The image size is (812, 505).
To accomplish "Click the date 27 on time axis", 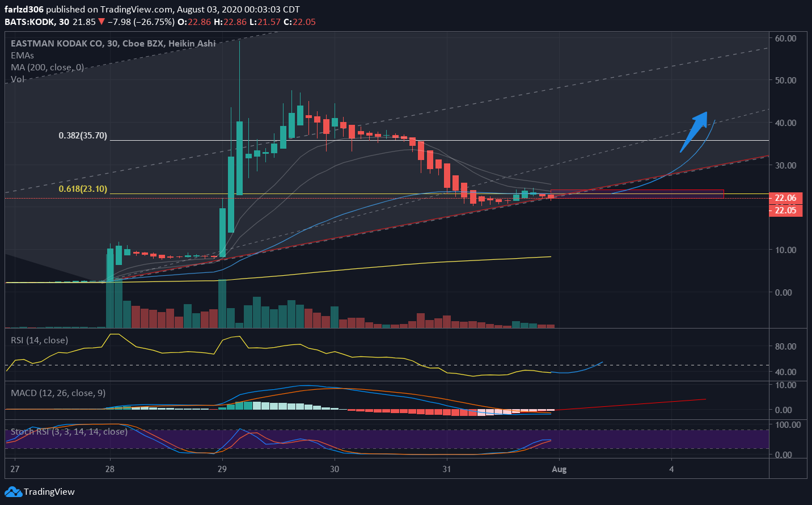I will (x=15, y=469).
